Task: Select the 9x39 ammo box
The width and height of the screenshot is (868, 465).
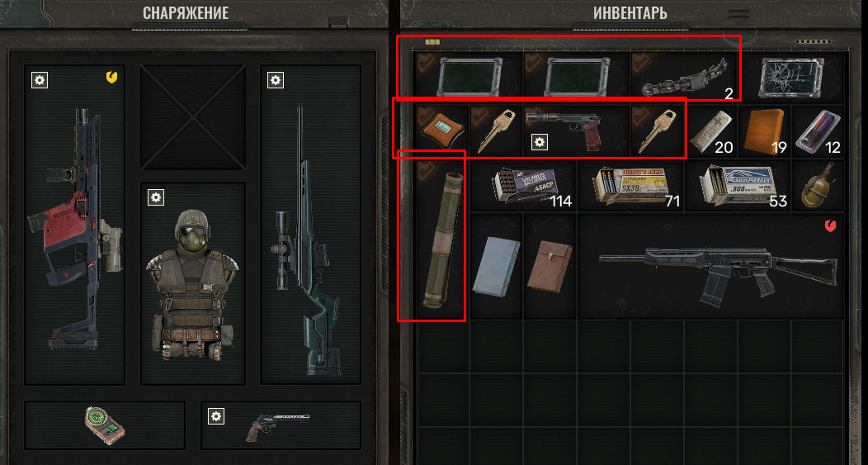Action: click(x=630, y=186)
